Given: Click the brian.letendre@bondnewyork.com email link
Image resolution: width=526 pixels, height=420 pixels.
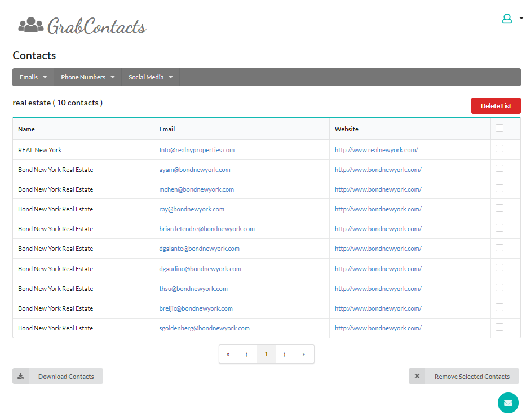Looking at the screenshot, I should tap(207, 229).
